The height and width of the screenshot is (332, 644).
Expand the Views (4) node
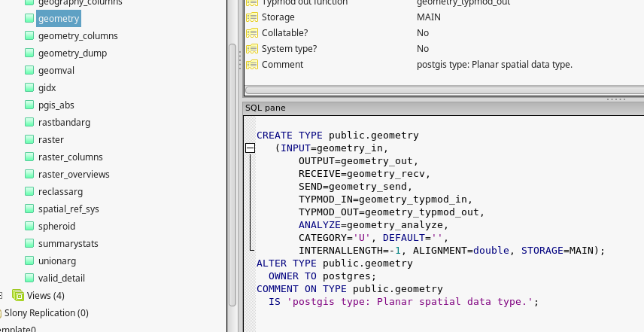[x=2, y=296]
